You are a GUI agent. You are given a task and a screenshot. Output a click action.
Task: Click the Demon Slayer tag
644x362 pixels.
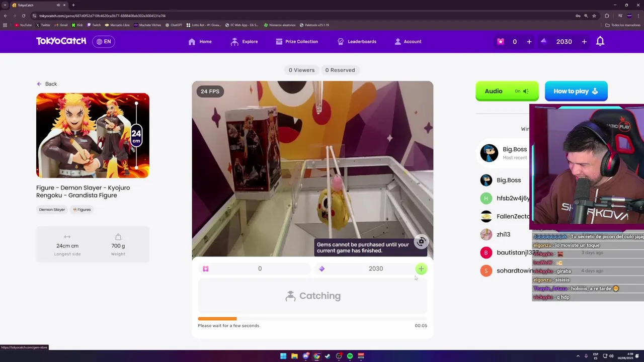pyautogui.click(x=52, y=210)
